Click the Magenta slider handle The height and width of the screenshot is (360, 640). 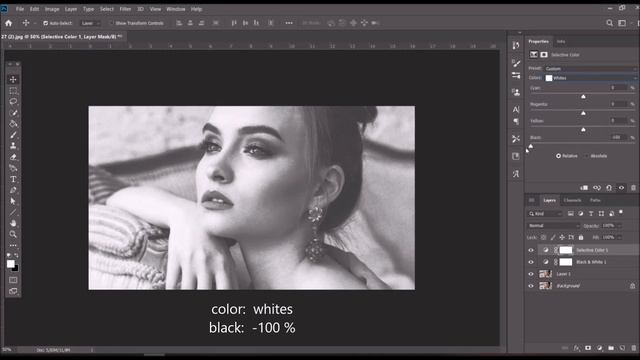(x=583, y=113)
